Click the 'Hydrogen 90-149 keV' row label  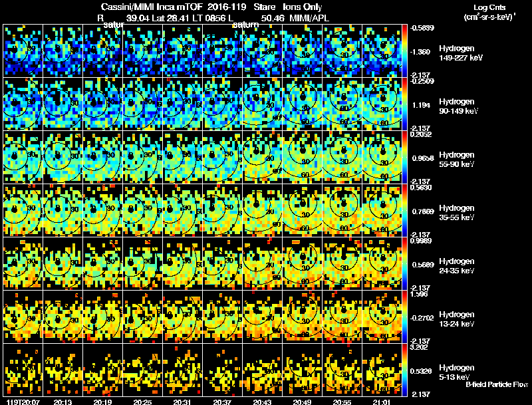[x=458, y=106]
